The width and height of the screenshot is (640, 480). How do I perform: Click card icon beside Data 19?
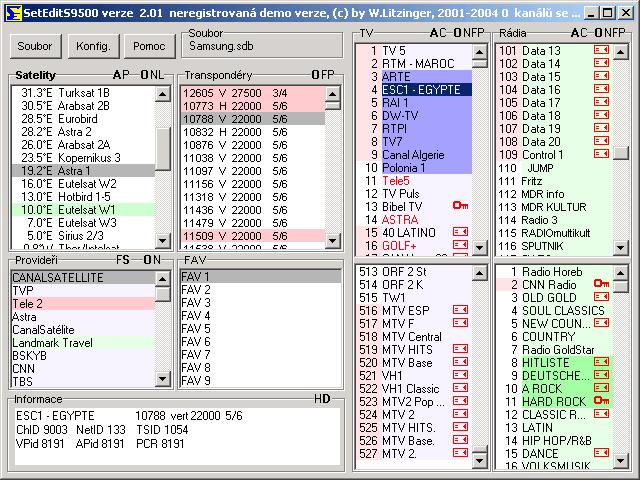tap(601, 128)
